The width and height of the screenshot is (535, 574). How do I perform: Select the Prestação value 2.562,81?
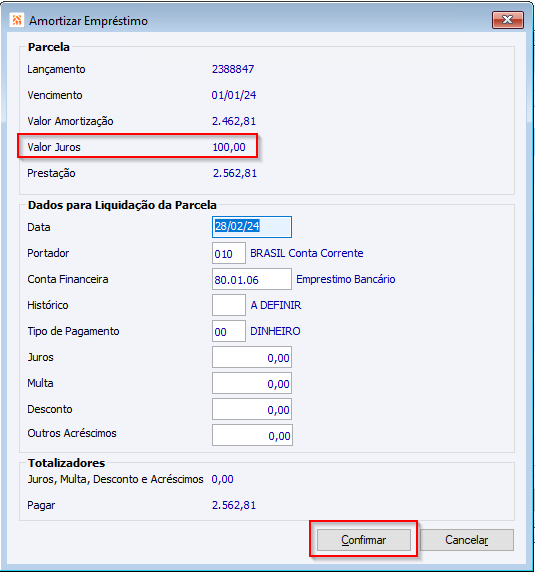coord(235,173)
